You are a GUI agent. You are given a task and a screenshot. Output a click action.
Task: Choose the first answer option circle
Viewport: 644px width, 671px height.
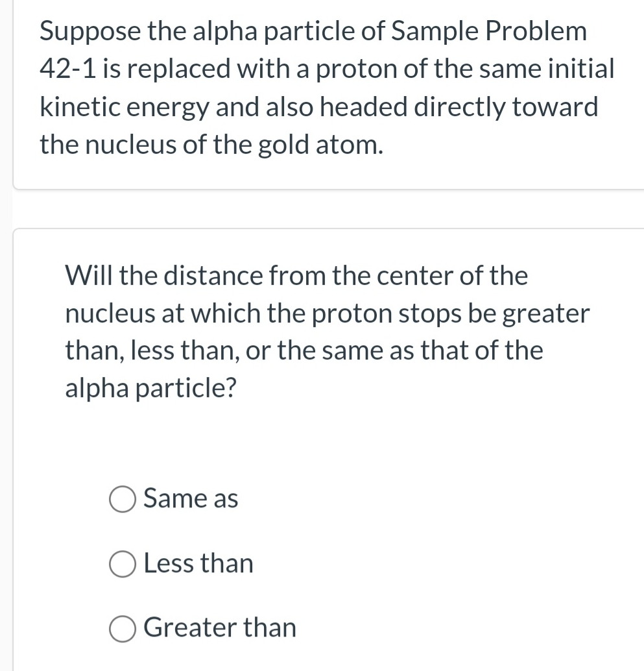pos(122,500)
